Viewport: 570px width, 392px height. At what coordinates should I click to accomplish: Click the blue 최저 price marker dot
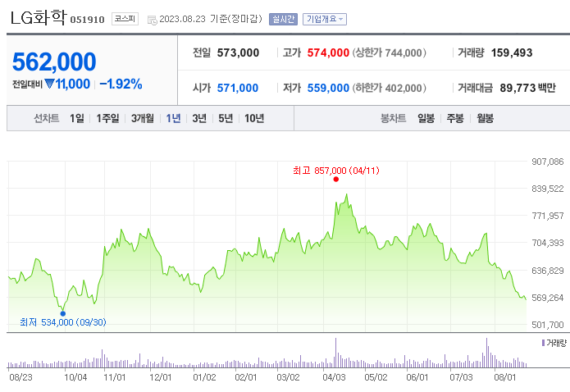click(x=63, y=313)
